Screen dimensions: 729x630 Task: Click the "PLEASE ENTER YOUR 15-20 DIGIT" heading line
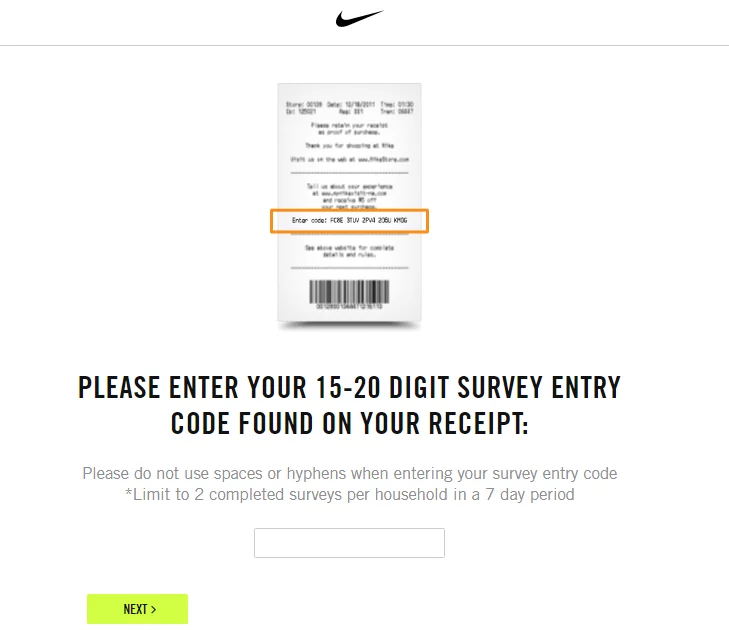click(x=349, y=388)
